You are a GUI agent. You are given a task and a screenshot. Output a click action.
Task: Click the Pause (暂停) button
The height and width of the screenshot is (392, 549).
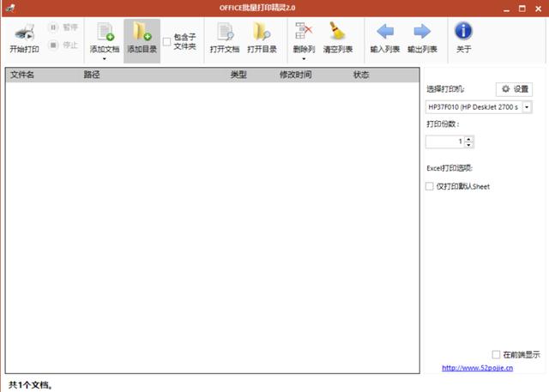coord(63,27)
